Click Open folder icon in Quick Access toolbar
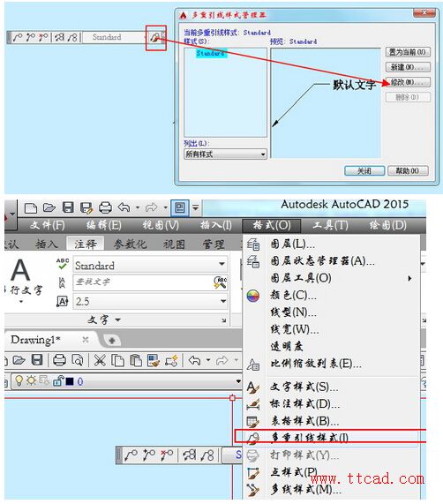Image resolution: width=443 pixels, height=504 pixels. 49,208
